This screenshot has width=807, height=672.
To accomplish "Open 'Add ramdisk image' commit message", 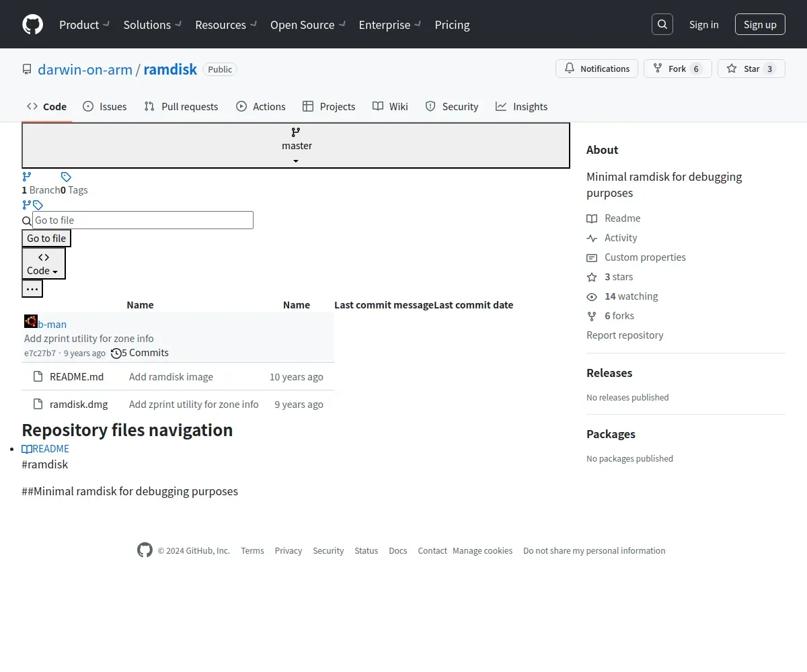I will click(171, 376).
